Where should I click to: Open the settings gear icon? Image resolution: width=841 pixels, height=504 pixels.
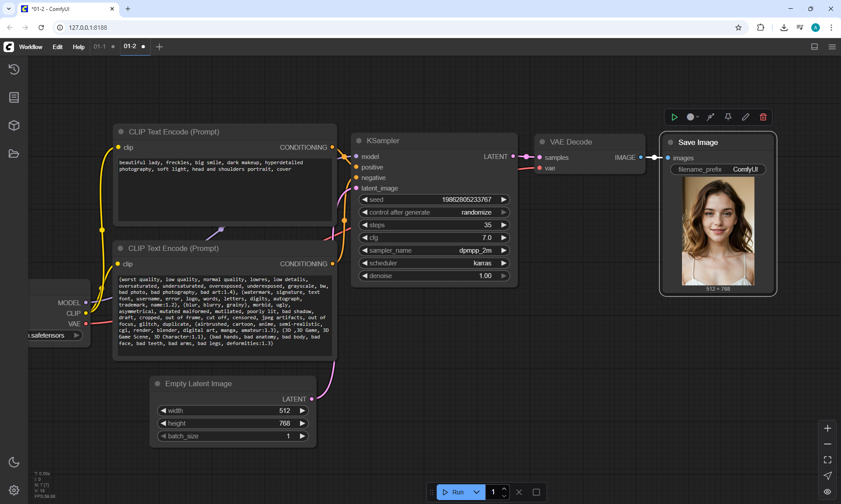click(14, 490)
